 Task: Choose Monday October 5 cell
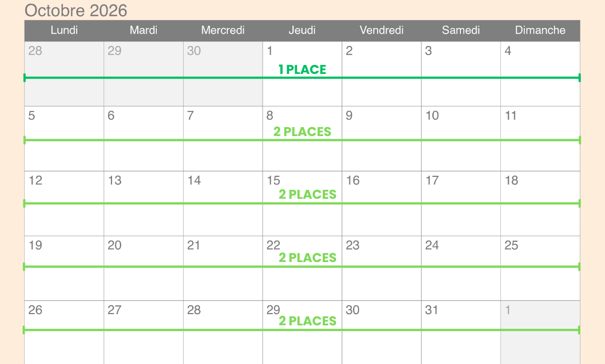pos(64,154)
